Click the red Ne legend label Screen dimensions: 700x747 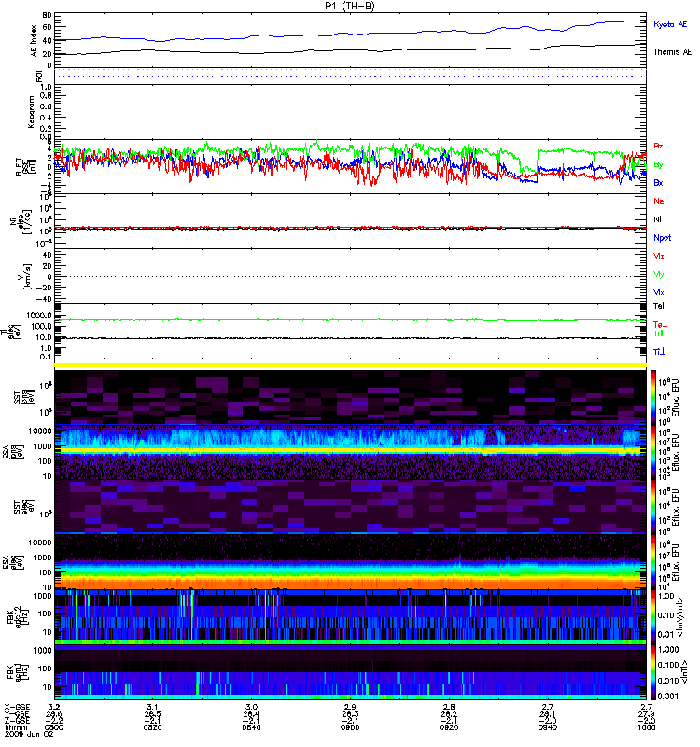659,201
